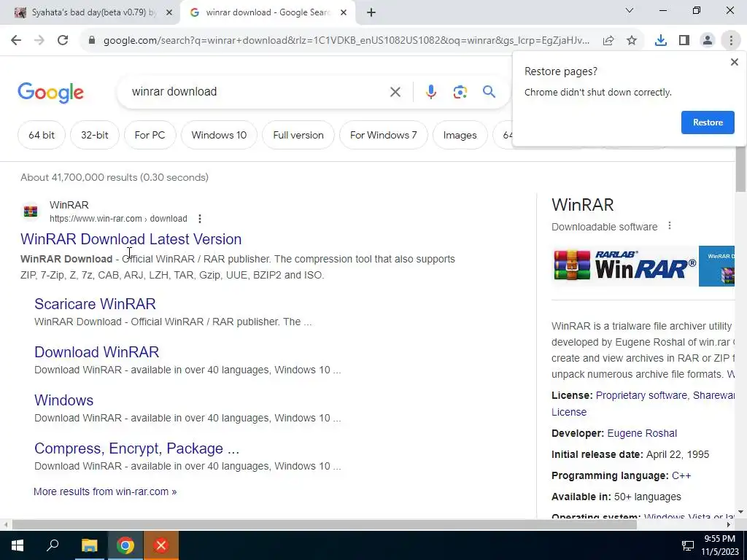This screenshot has width=747, height=560.
Task: Open new tab with plus button
Action: [371, 13]
